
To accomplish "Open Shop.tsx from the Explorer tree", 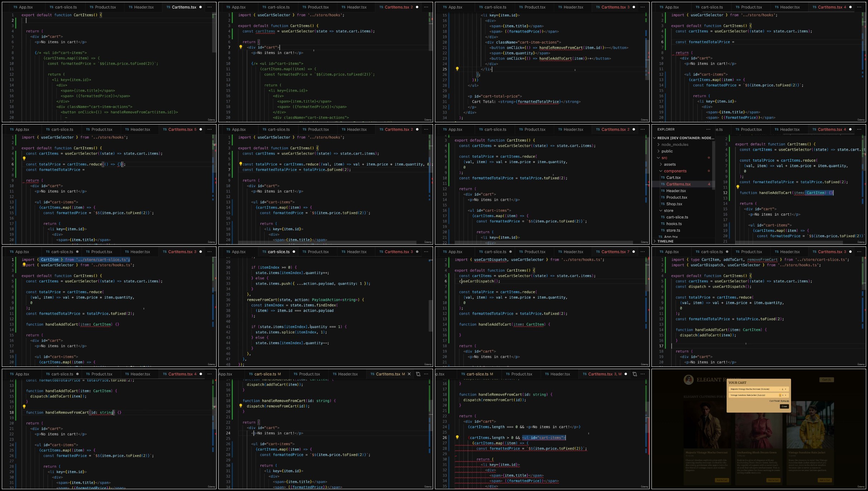I will [674, 204].
